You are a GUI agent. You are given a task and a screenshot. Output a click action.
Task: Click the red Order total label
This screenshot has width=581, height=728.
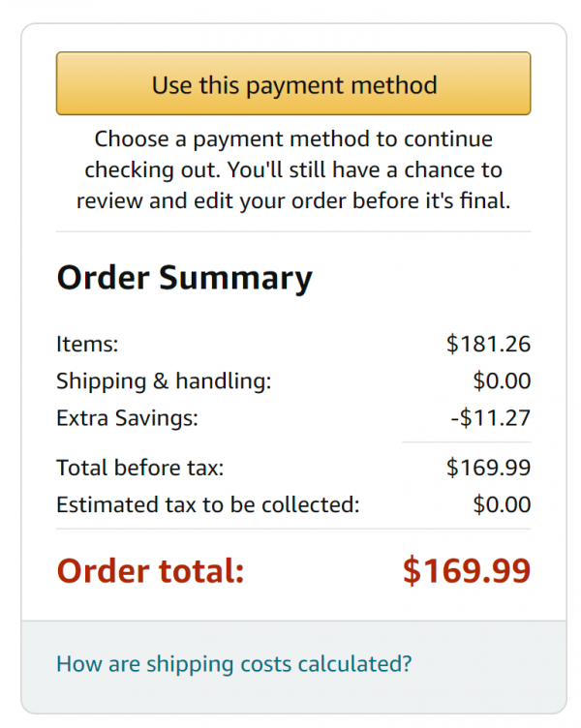[x=150, y=570]
